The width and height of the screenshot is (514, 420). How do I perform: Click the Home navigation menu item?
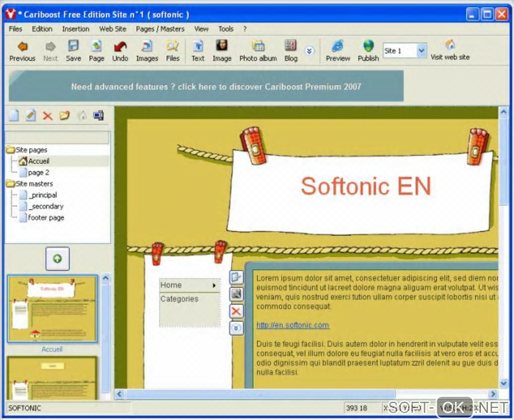tap(189, 285)
